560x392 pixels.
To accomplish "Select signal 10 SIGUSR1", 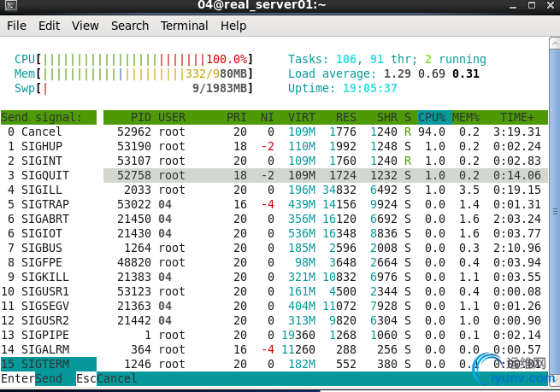I will 49,292.
